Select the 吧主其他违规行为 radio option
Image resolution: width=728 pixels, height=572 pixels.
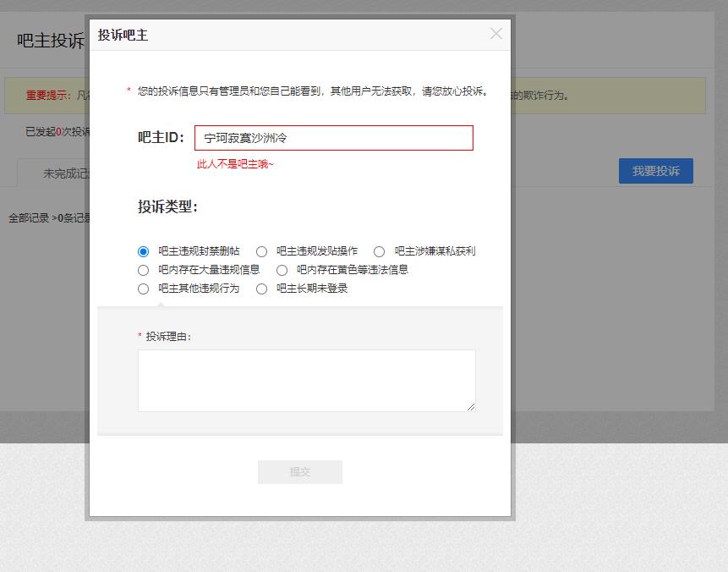tap(143, 289)
